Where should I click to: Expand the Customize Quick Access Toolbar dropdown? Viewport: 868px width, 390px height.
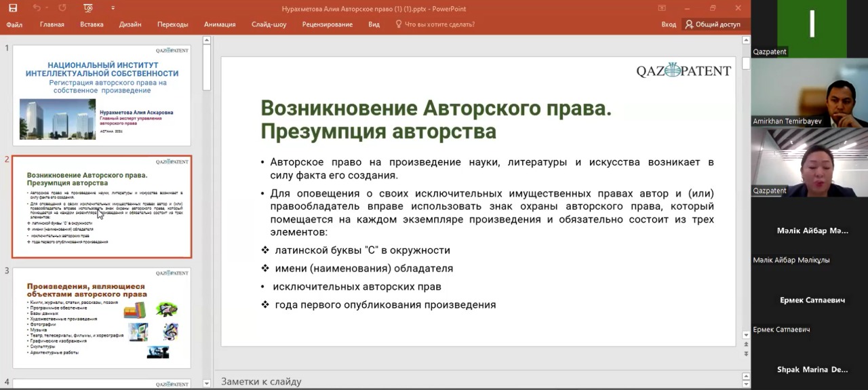(x=113, y=8)
